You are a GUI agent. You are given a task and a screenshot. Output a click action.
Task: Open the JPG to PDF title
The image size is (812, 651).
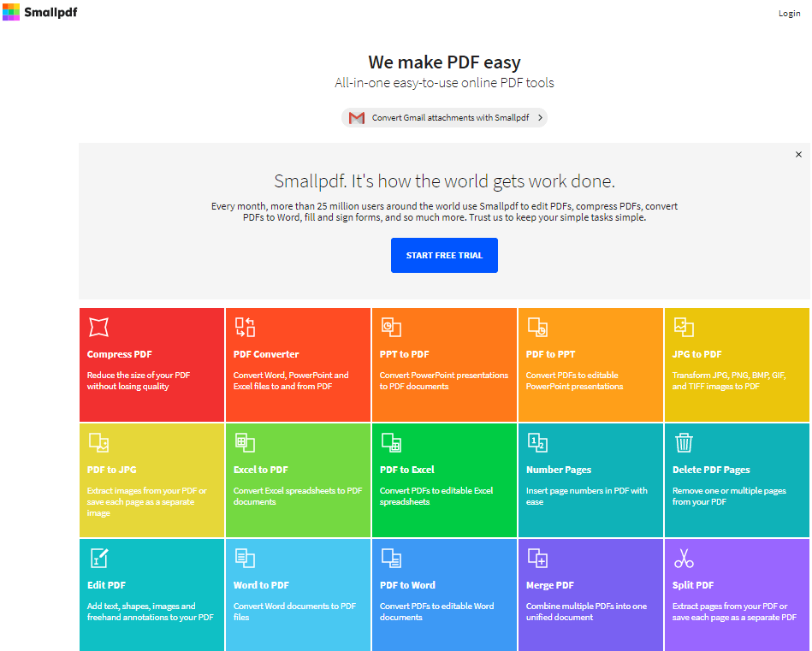tap(697, 354)
